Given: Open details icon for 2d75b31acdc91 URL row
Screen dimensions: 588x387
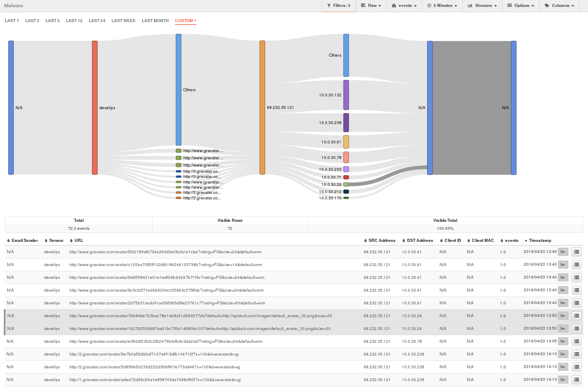Looking at the screenshot, I should tap(576, 303).
